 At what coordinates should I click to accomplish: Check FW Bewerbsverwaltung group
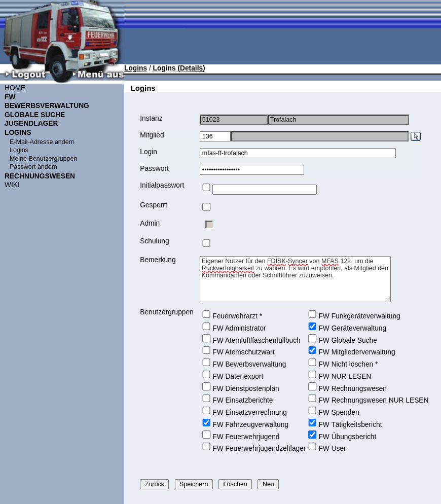click(206, 362)
